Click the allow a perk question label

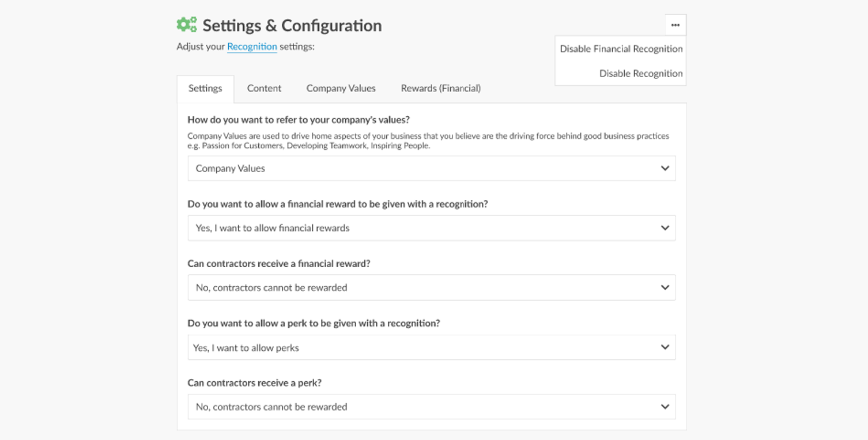314,323
